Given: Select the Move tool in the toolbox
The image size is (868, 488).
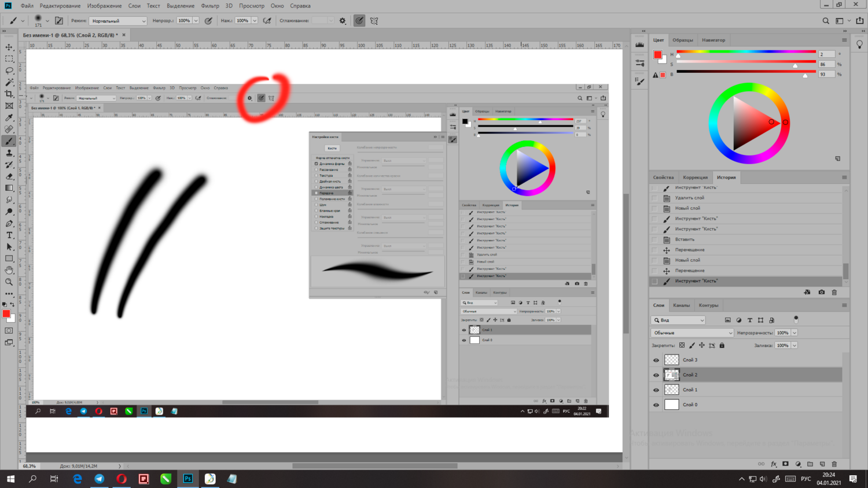Looking at the screenshot, I should pos(9,47).
